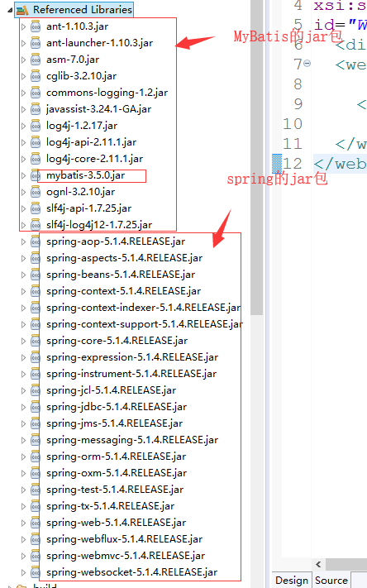Screen dimensions: 367x588
Task: Select log4j-api-2.11.1.jar in the tree
Action: pyautogui.click(x=91, y=142)
